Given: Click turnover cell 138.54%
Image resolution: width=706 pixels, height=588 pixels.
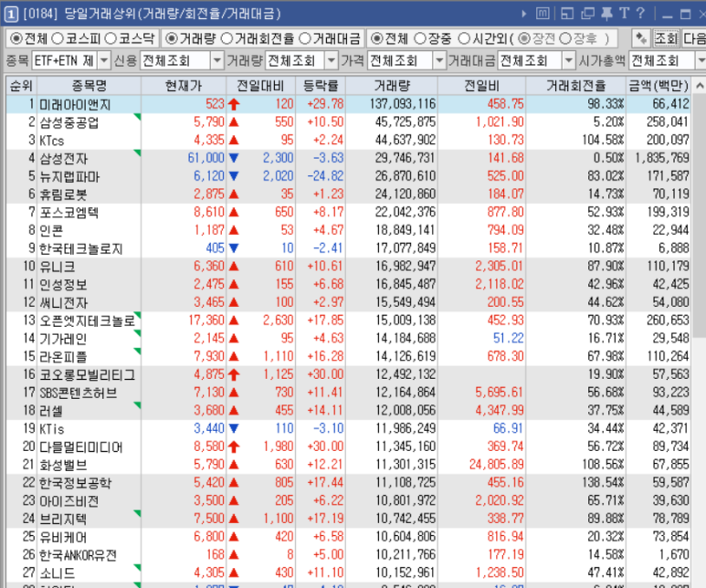Looking at the screenshot, I should [x=603, y=482].
